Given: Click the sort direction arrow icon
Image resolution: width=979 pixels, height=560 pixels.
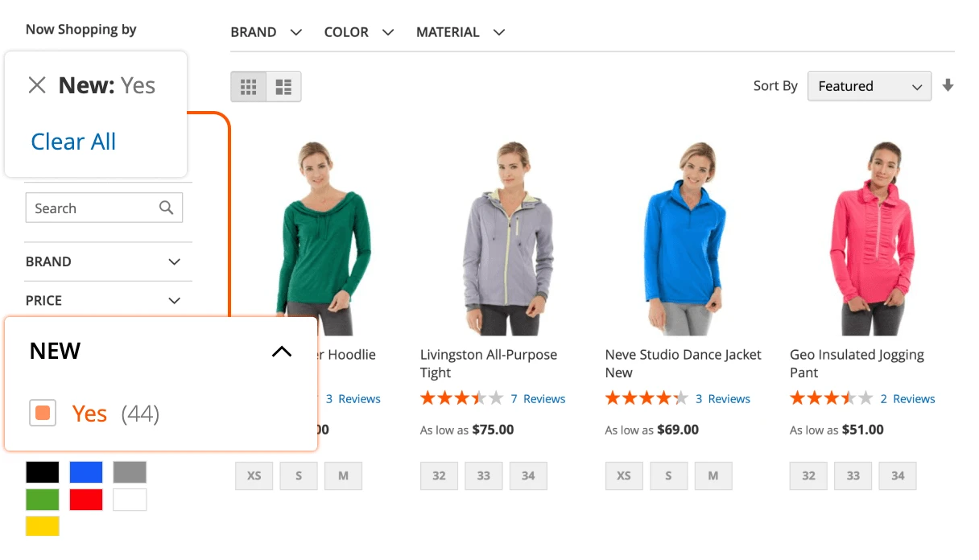Looking at the screenshot, I should [x=948, y=86].
